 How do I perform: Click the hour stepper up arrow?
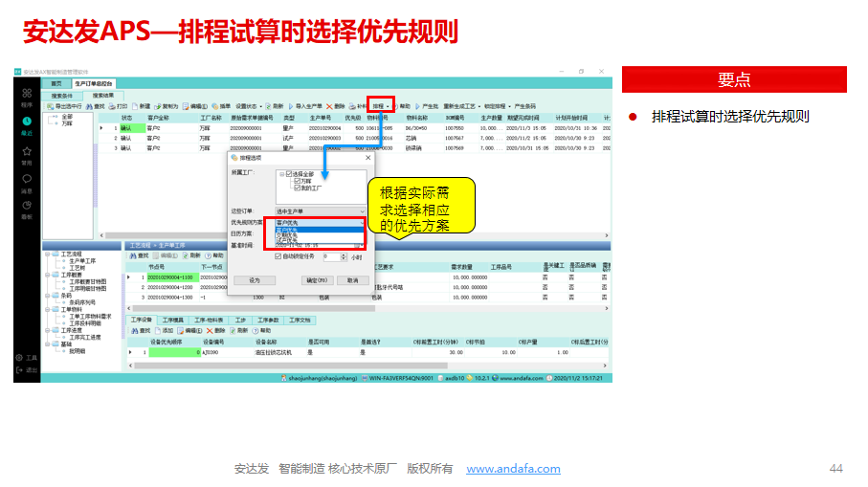[x=344, y=255]
